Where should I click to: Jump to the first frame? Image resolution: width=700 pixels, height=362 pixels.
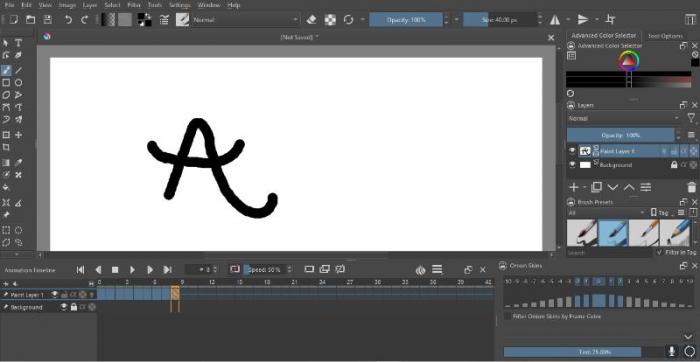[80, 270]
